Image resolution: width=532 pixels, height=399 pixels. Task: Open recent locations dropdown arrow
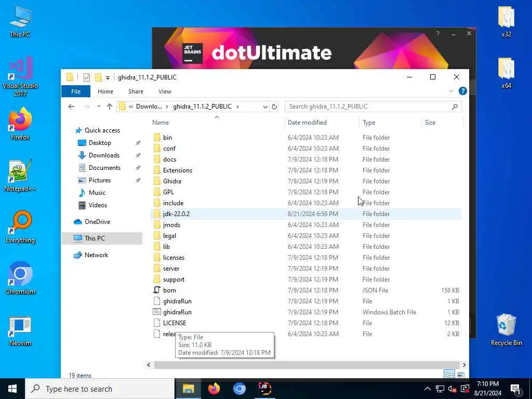click(99, 107)
